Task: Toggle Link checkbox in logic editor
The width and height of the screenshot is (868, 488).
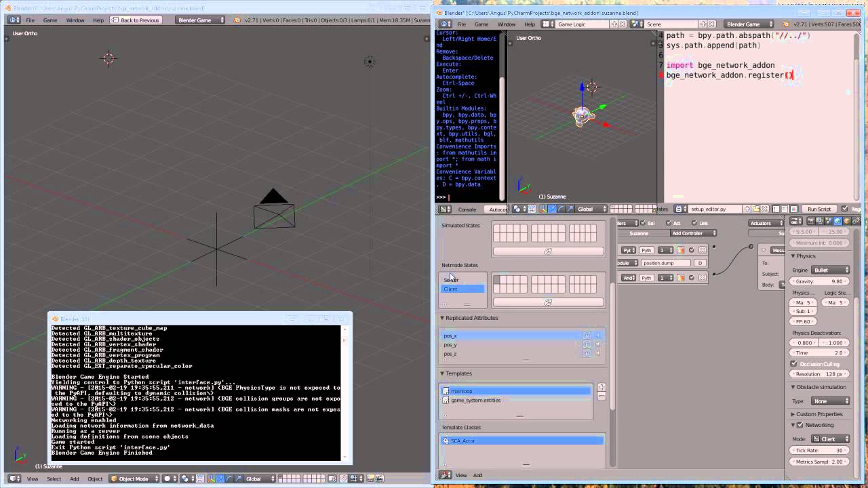Action: tap(694, 223)
